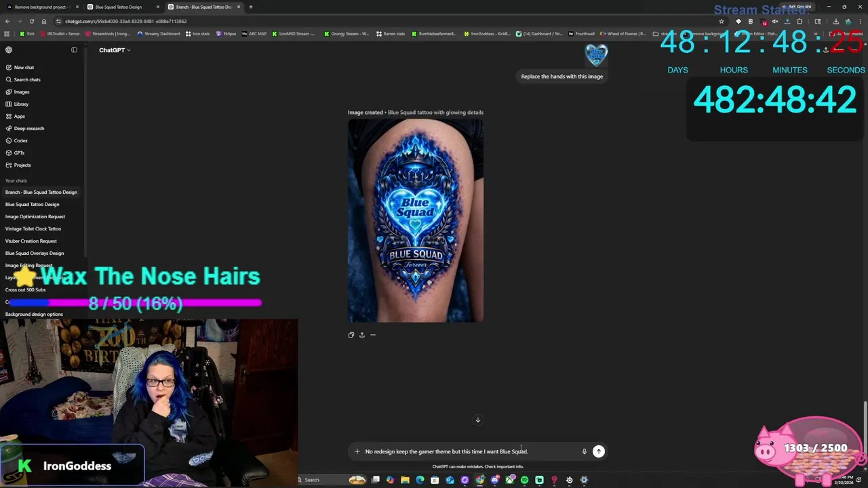This screenshot has height=488, width=868.
Task: Open a new browser tab
Action: (251, 7)
